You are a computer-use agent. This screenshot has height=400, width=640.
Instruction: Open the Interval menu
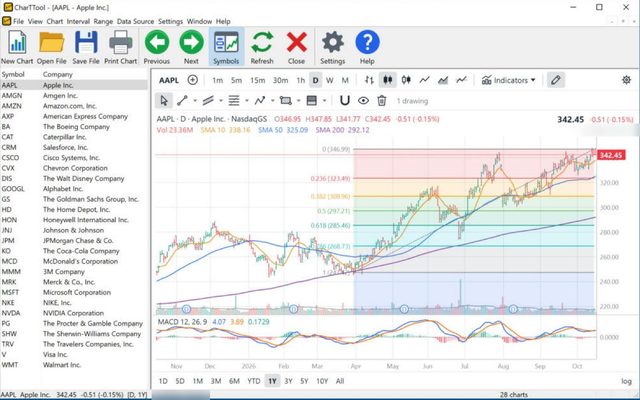(x=78, y=21)
